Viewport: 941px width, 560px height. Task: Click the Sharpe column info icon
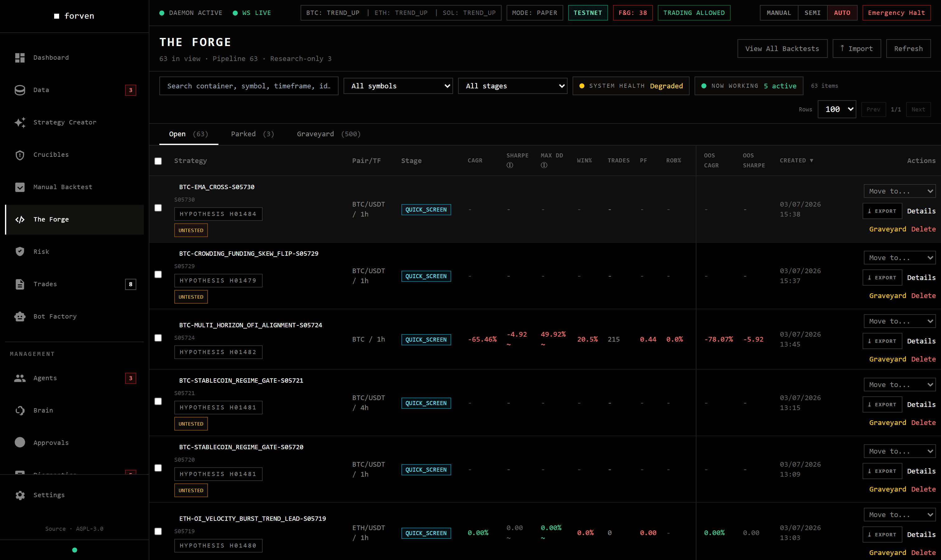point(510,165)
